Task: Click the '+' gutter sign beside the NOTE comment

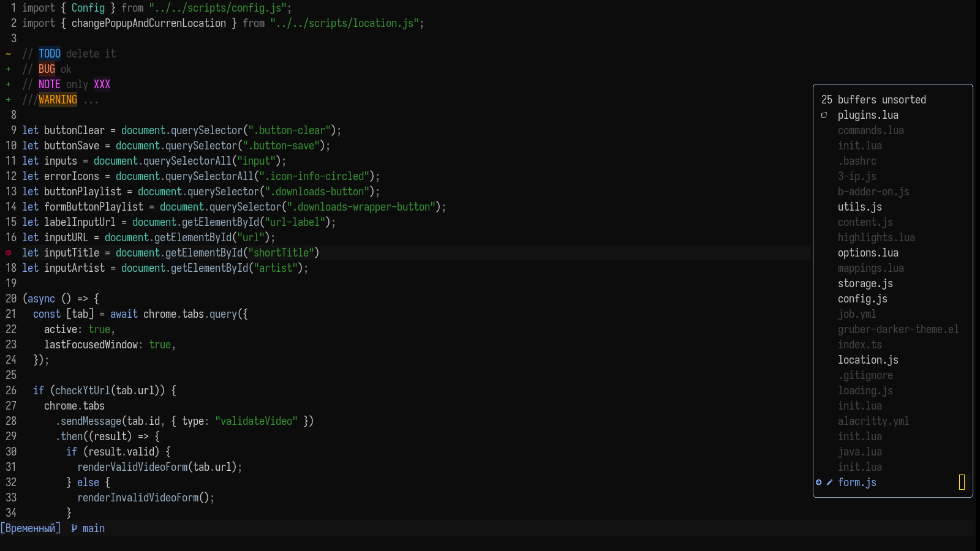Action: click(8, 84)
